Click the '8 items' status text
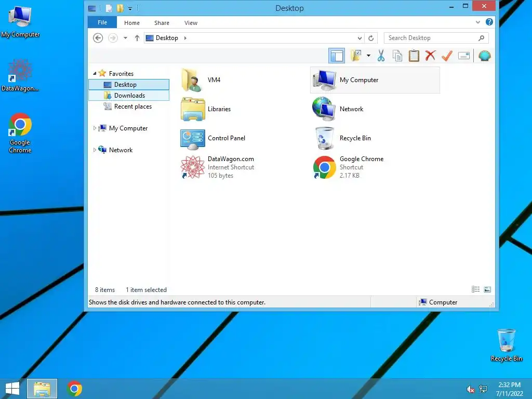The width and height of the screenshot is (532, 399). coord(105,290)
